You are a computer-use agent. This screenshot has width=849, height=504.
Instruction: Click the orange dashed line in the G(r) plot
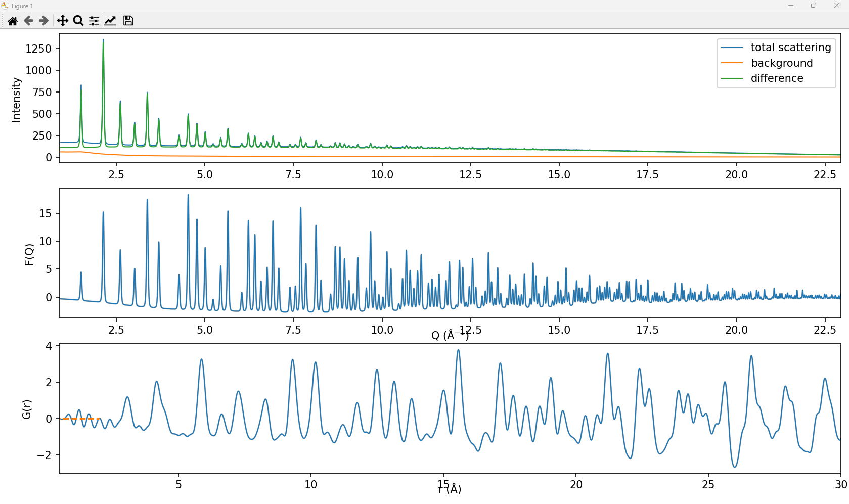81,419
